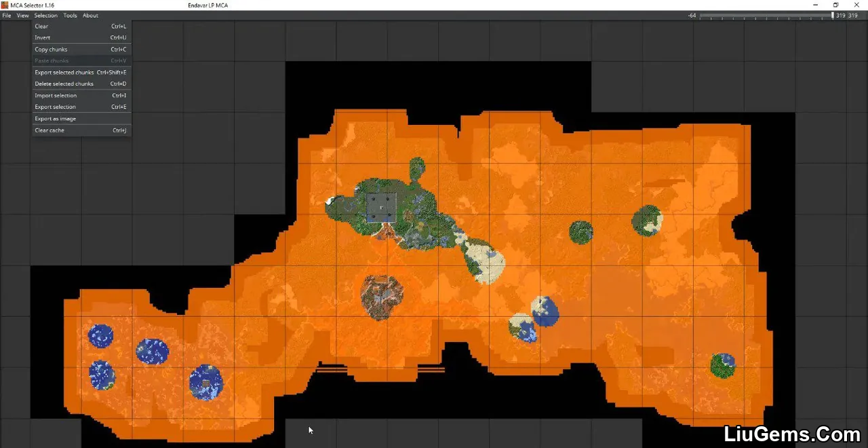Choose Clear from the Selection menu
Image resolution: width=868 pixels, height=448 pixels.
81,26
